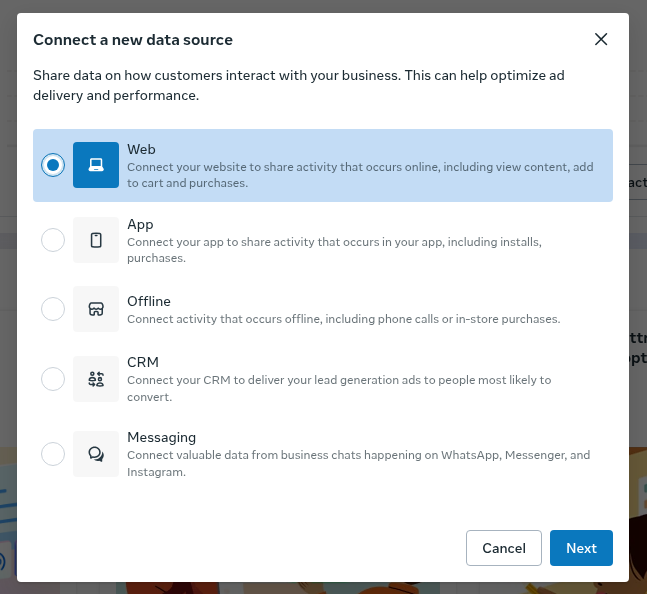
Task: Click the 'Messaging' option title
Action: tap(161, 438)
